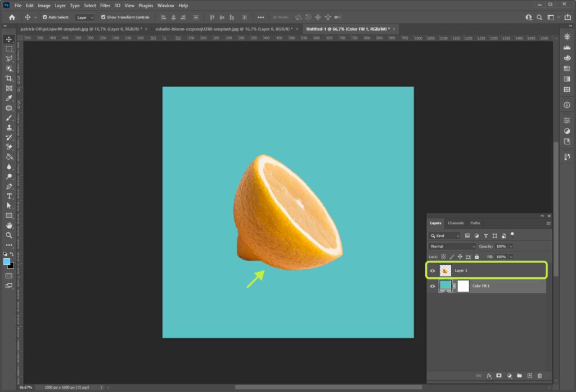Create a new layer with plus icon
Screen dimensions: 576x392
click(529, 376)
